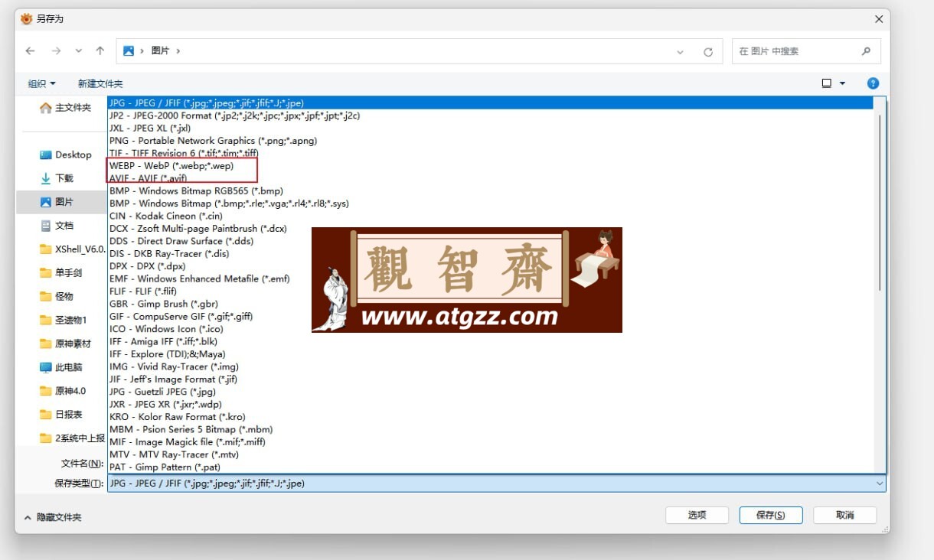934x560 pixels.
Task: Open 下载 folder in the sidebar
Action: 57,178
